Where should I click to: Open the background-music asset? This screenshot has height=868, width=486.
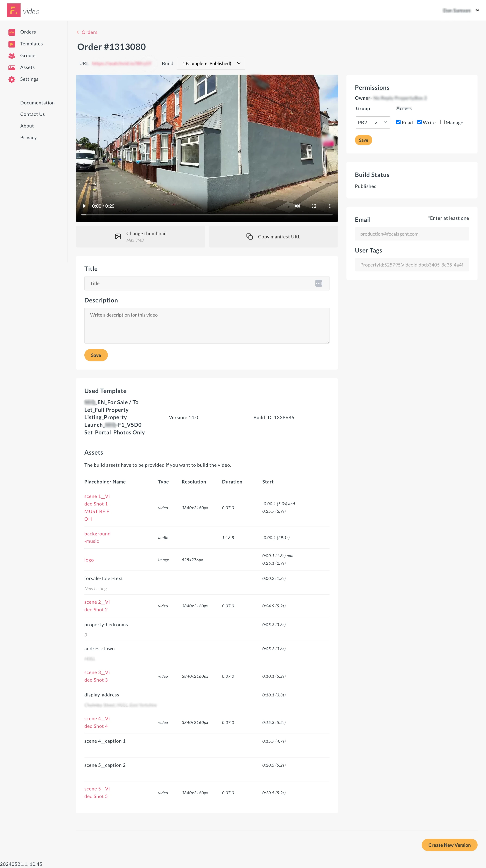97,538
